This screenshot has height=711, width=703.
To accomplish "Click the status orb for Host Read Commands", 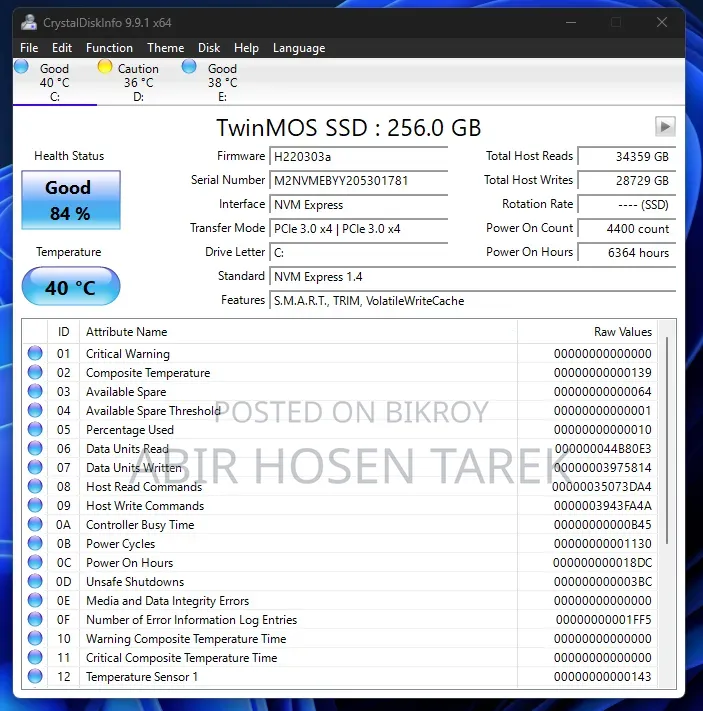I will coord(35,487).
